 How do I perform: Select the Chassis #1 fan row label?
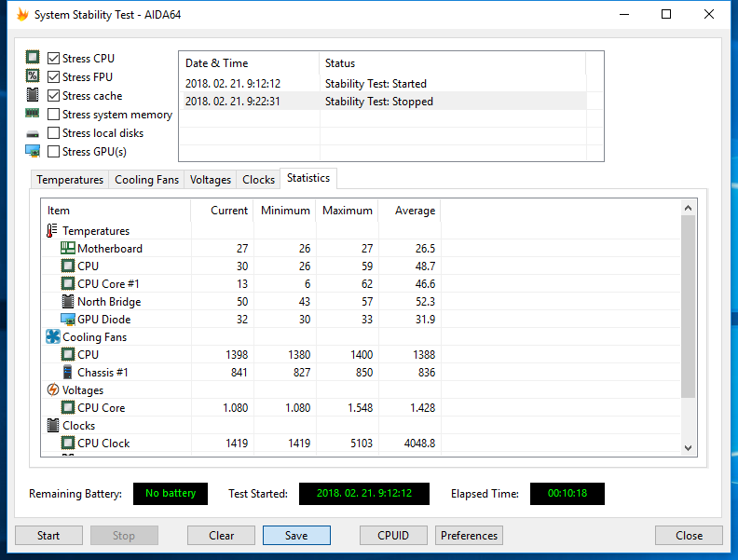click(102, 372)
